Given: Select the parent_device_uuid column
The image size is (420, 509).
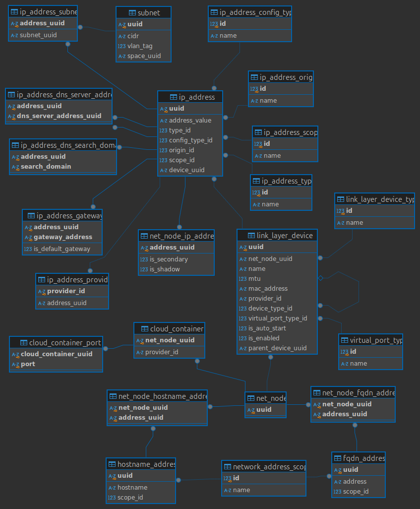Looking at the screenshot, I should 277,348.
